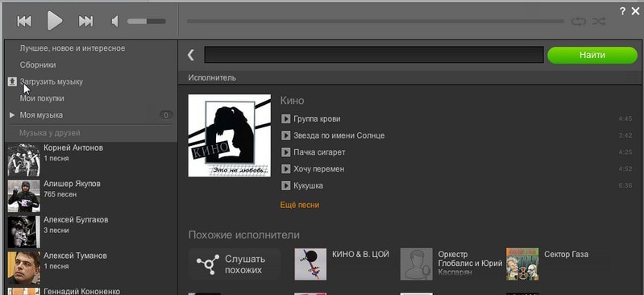Open Корней Антонов's avatar

point(24,160)
